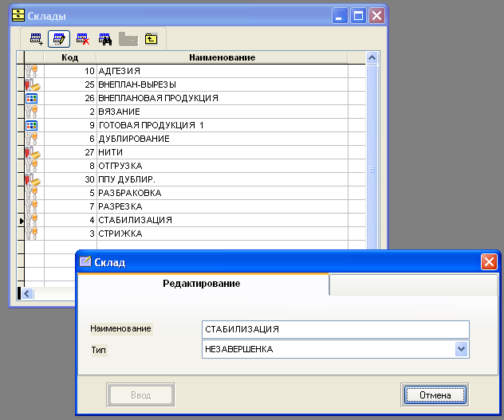
Task: Close the Склады window
Action: click(376, 15)
